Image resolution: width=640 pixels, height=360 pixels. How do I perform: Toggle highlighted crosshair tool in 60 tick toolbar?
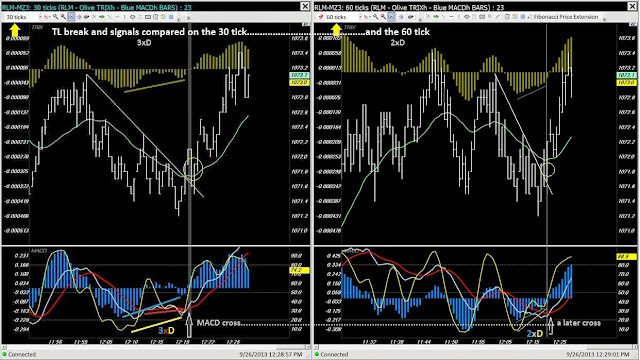391,17
